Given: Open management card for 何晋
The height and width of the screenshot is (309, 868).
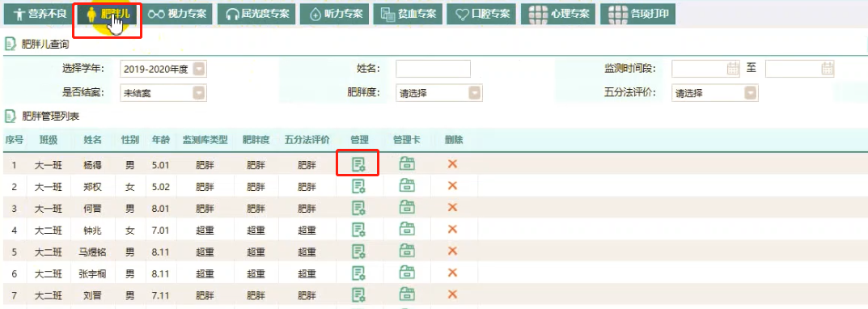Looking at the screenshot, I should tap(407, 208).
